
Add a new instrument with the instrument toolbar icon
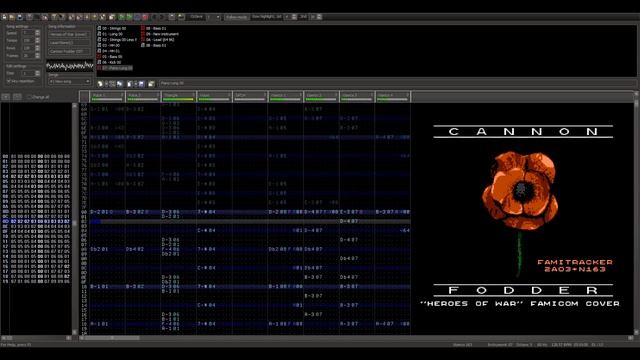click(100, 84)
